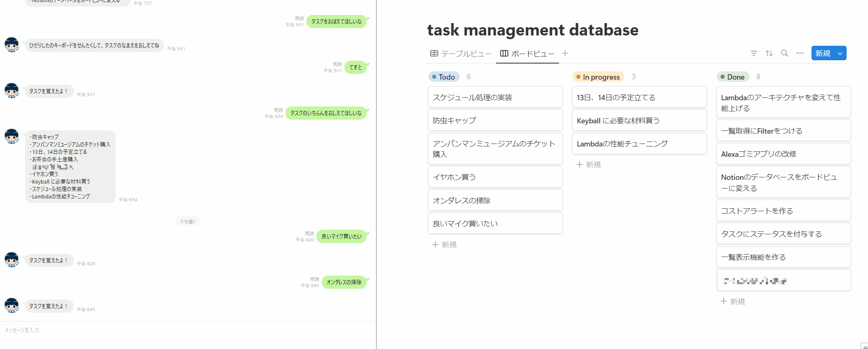Click the bot avatar next to the 午後 8:45 reply
This screenshot has width=868, height=349.
[12, 305]
